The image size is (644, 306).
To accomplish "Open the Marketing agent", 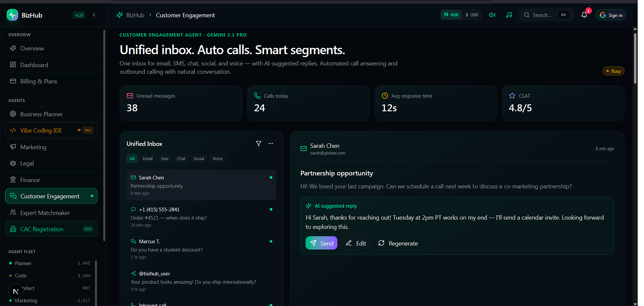I will pyautogui.click(x=51, y=147).
